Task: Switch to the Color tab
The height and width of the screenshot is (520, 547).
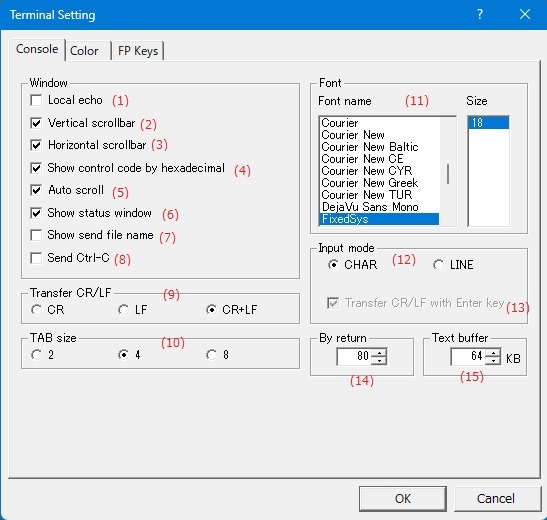Action: coord(88,51)
